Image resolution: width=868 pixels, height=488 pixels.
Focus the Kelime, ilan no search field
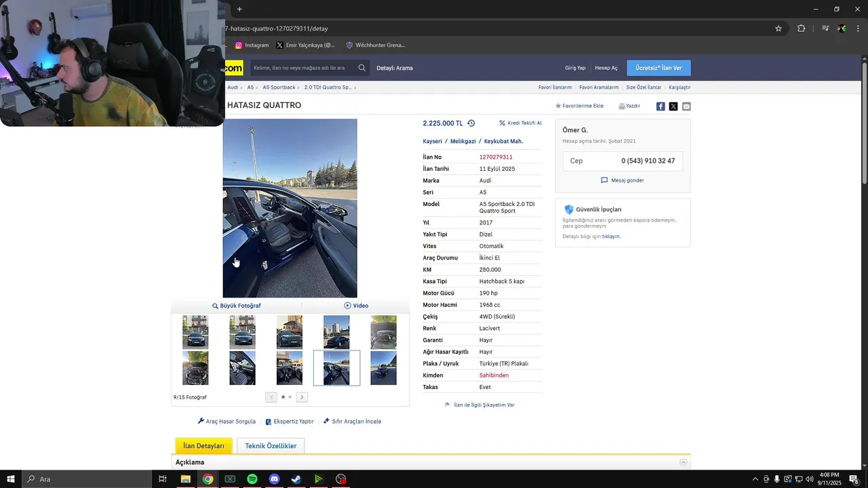(x=303, y=68)
